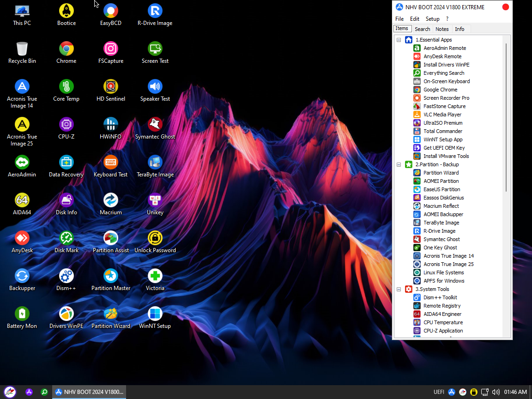This screenshot has height=399, width=532.
Task: Collapse the 1.Essential Apps tree group
Action: tap(399, 40)
